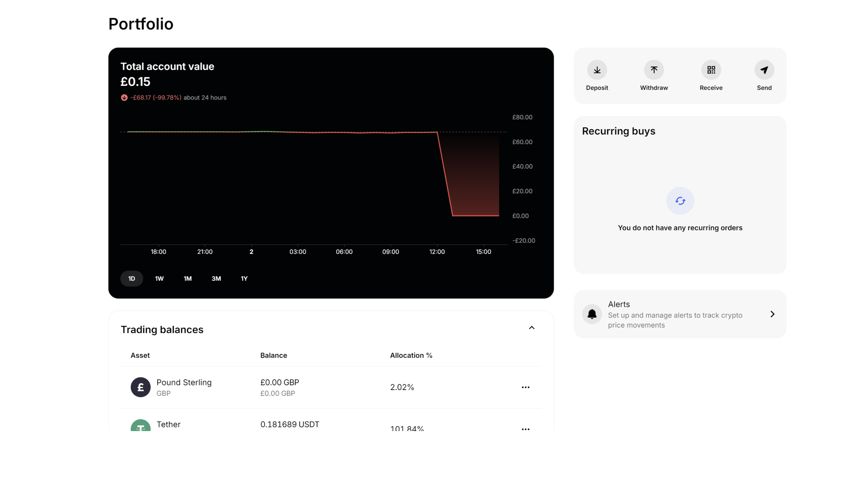The height and width of the screenshot is (488, 868).
Task: Collapse the Trading balances panel
Action: coord(532,328)
